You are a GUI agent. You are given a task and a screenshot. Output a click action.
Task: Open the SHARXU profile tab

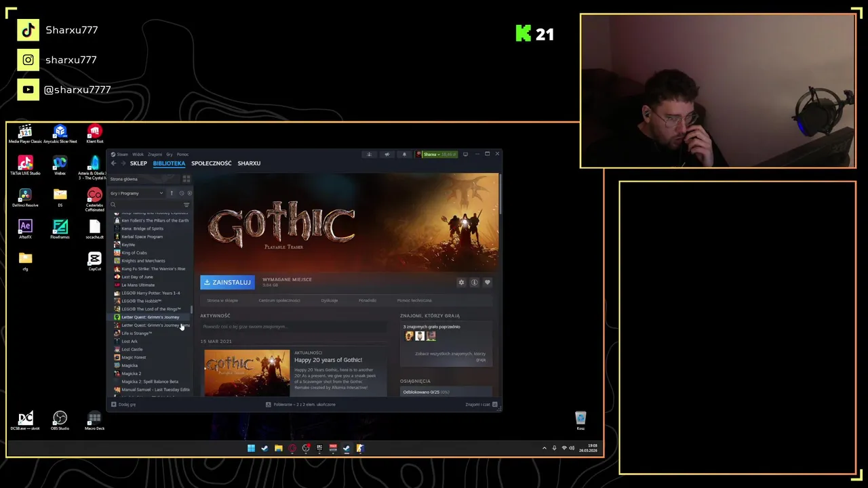(x=249, y=163)
